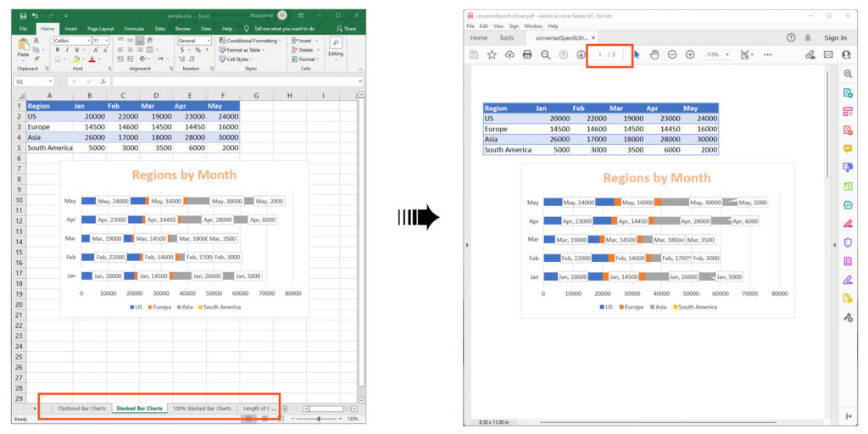Click the zoom out minus icon in Acrobat
The width and height of the screenshot is (868, 434).
(x=672, y=54)
